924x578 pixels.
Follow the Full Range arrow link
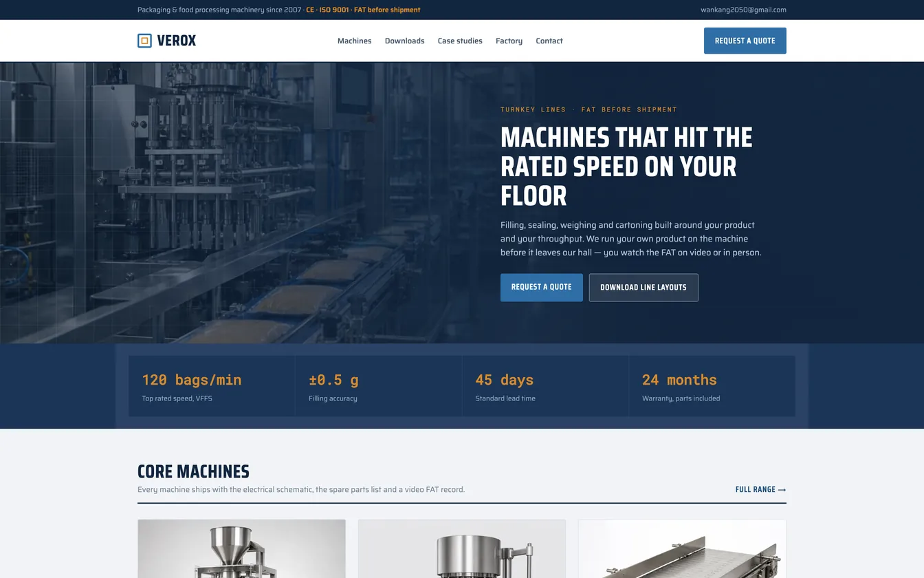760,490
